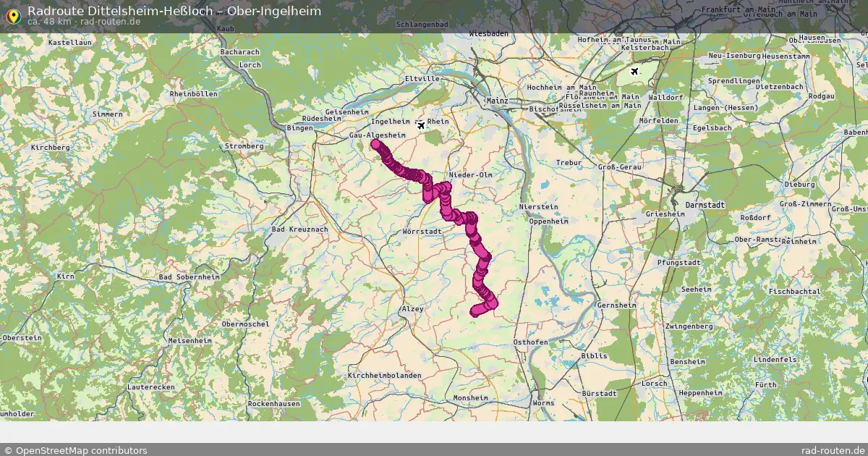The width and height of the screenshot is (868, 456).
Task: Click the Kirchheimbolanden label
Action: pos(384,376)
